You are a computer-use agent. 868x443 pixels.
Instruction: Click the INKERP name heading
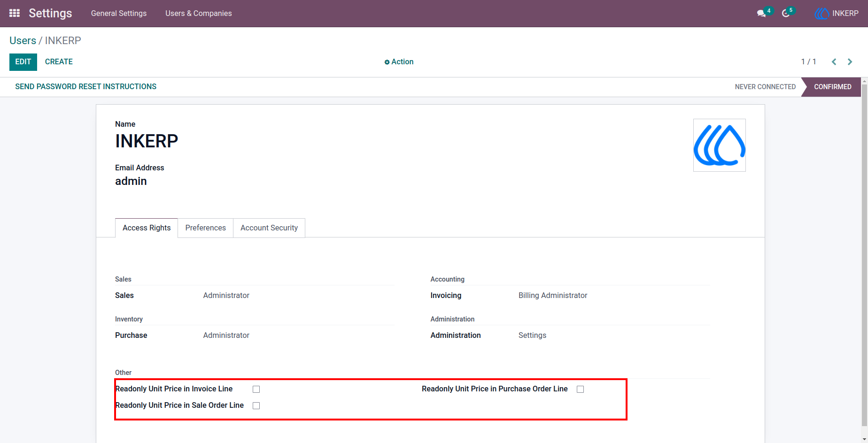147,141
